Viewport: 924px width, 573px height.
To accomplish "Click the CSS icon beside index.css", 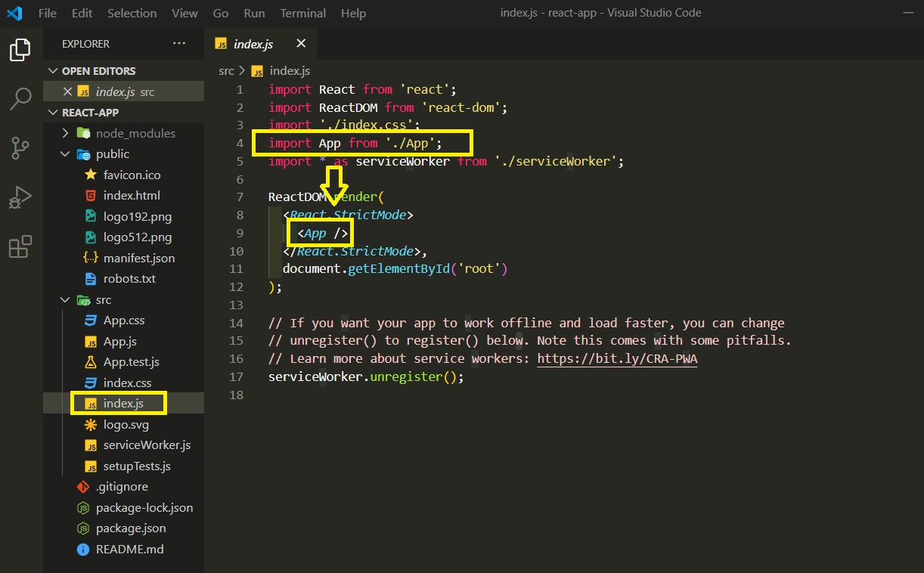I will click(x=90, y=383).
